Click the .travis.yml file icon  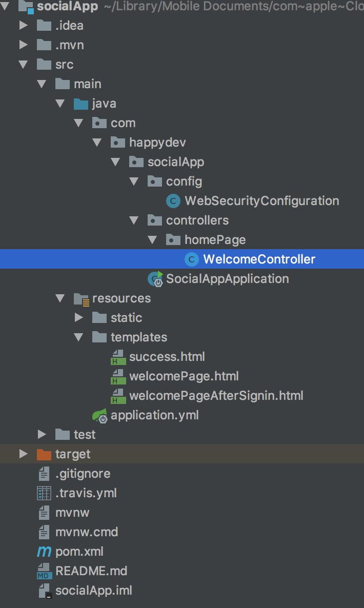pyautogui.click(x=45, y=493)
